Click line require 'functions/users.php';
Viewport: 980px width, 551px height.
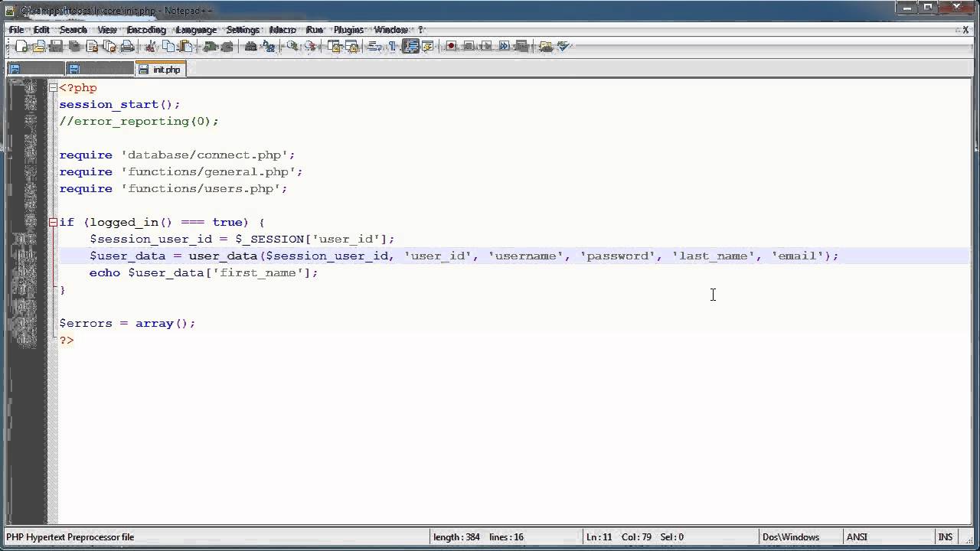click(x=173, y=189)
